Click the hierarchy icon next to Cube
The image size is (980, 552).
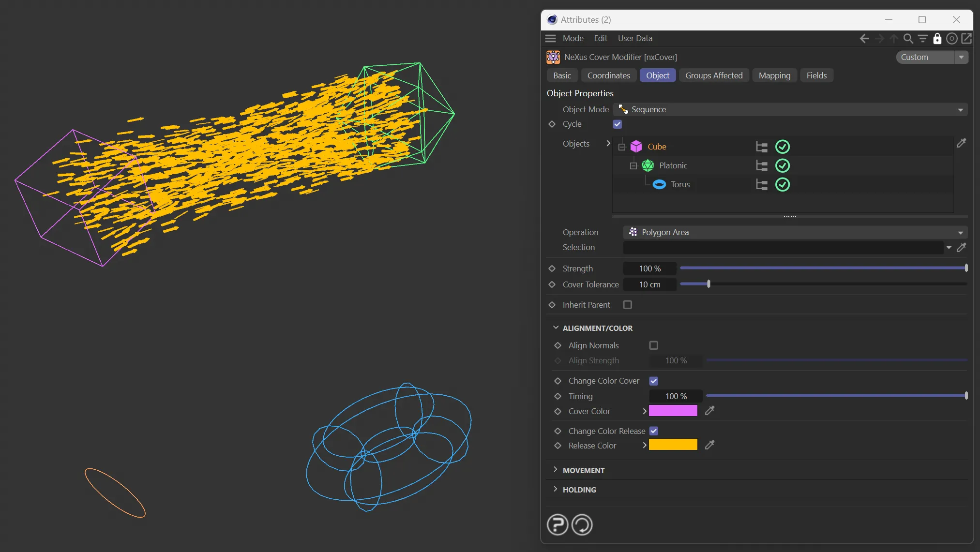click(x=762, y=147)
